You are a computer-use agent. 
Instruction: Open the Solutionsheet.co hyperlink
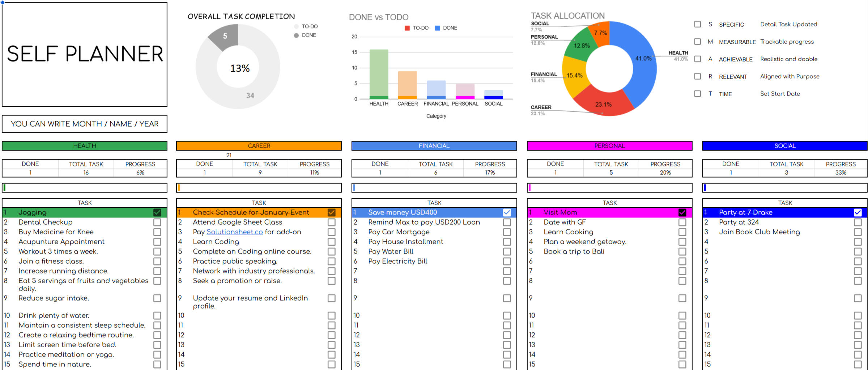(234, 232)
